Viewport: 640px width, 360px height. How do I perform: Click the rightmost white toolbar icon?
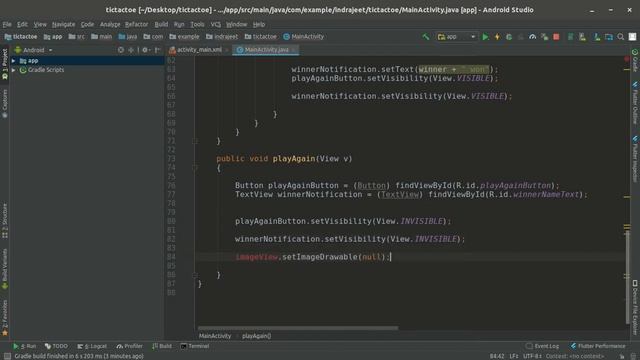pos(632,37)
